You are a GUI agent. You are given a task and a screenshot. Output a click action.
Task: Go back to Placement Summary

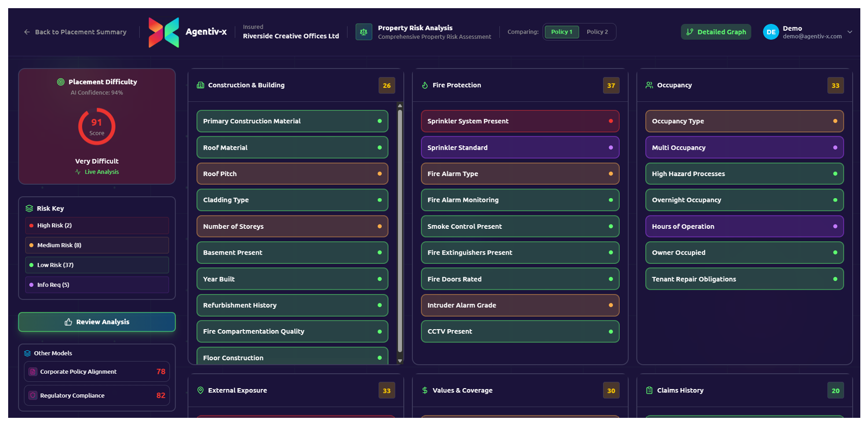click(x=75, y=32)
